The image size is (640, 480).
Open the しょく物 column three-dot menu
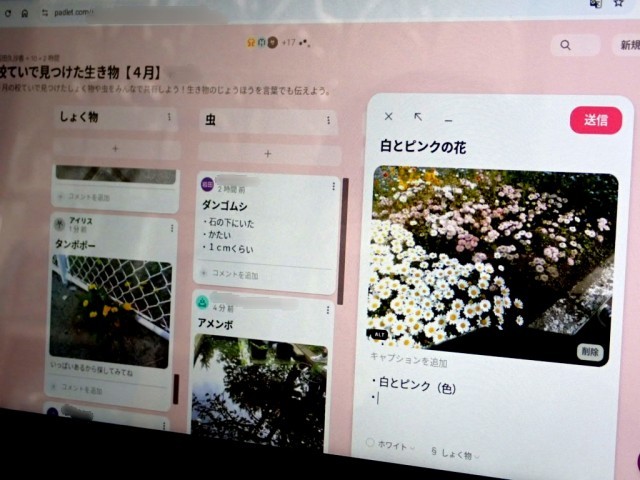170,118
